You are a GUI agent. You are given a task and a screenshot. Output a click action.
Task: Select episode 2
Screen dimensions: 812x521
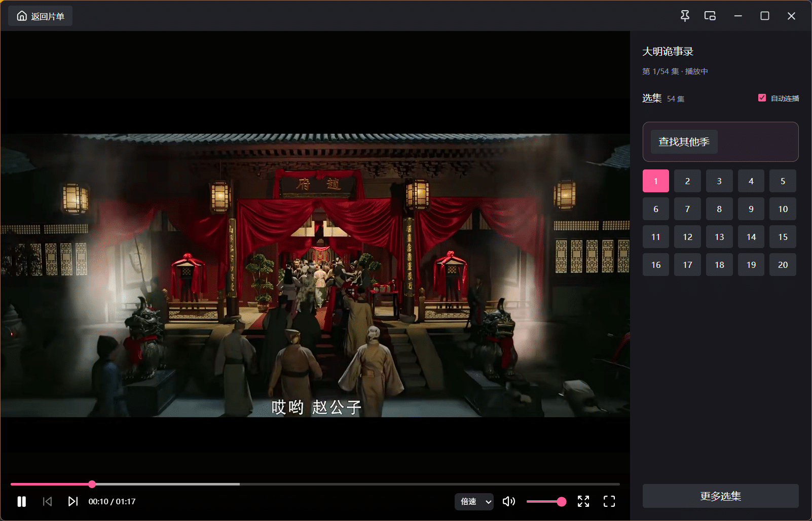(x=687, y=181)
